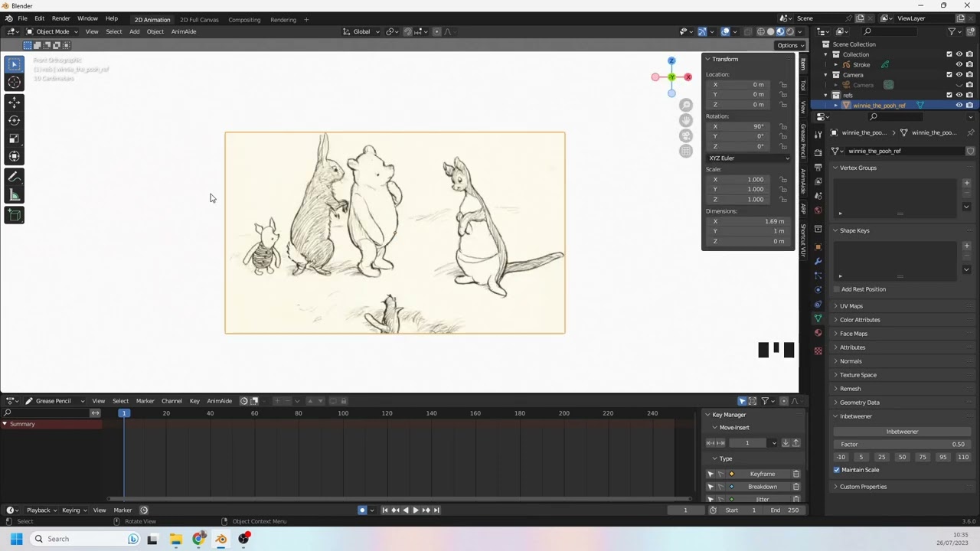Viewport: 980px width, 551px height.
Task: Expand the Color Attributes panel
Action: coord(858,320)
